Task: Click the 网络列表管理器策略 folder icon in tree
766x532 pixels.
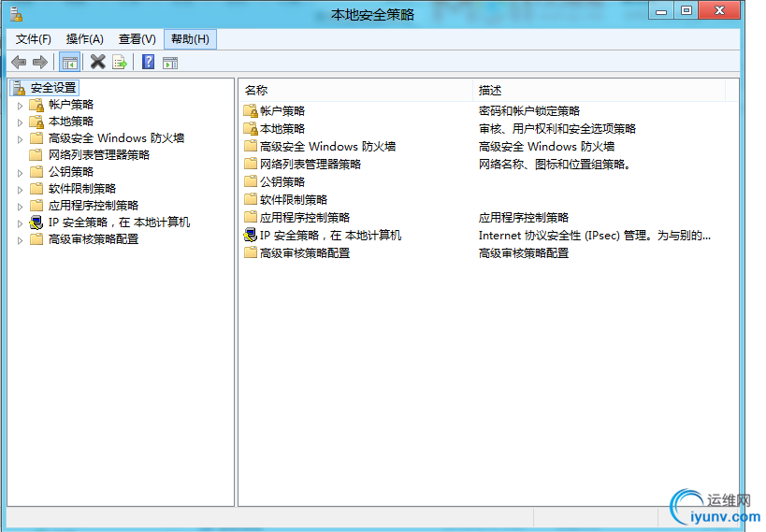Action: click(36, 155)
